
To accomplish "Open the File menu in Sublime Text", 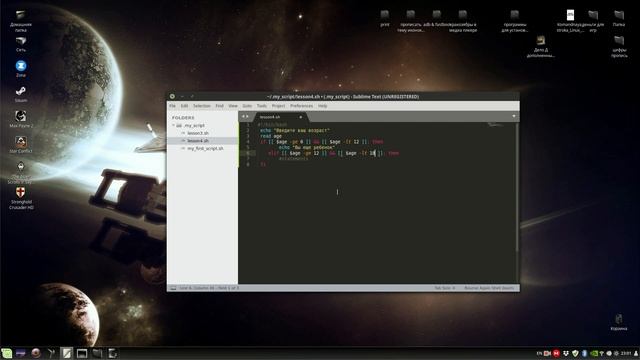I will [172, 106].
